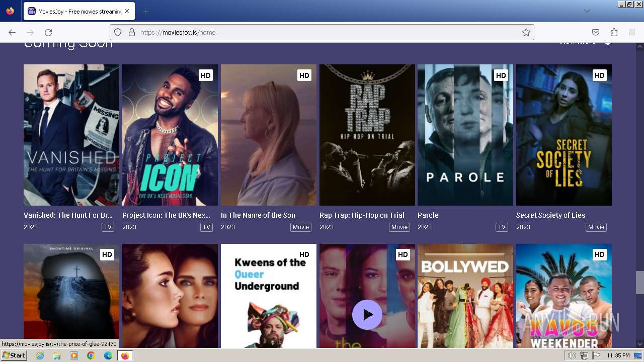The height and width of the screenshot is (362, 644).
Task: Open the Rap Trap poster
Action: point(367,135)
